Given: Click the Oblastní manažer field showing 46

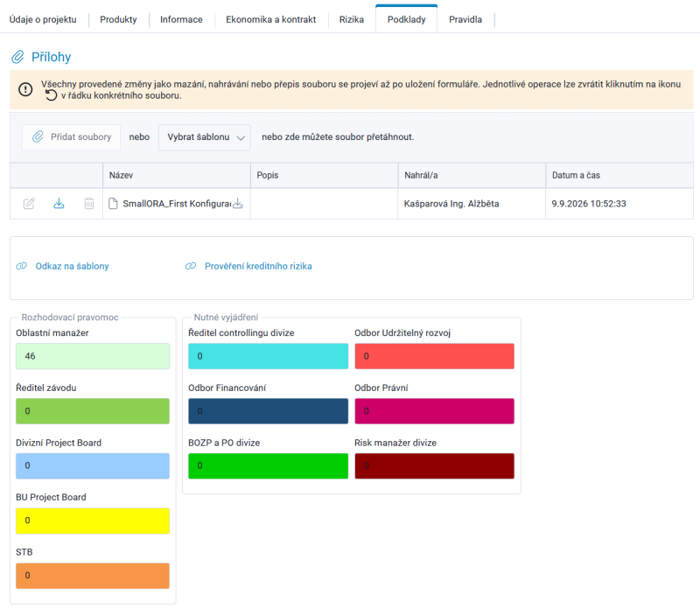Looking at the screenshot, I should 93,356.
